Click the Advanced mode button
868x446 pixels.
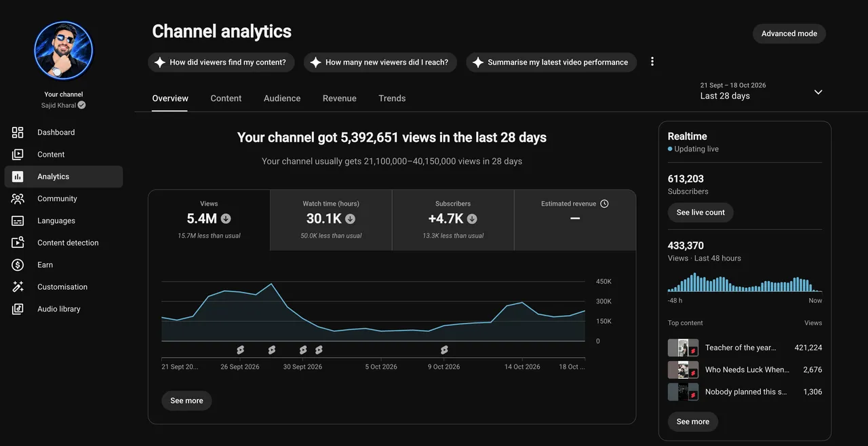(789, 34)
